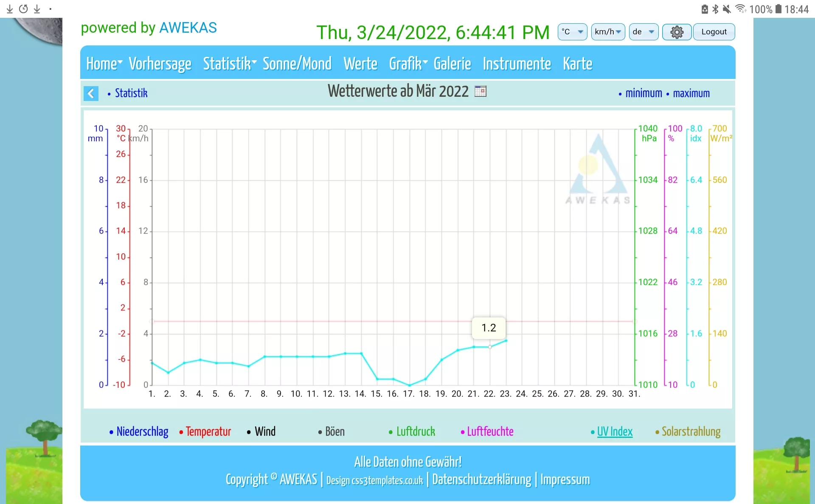Open the Werte page
This screenshot has height=504, width=815.
[x=360, y=64]
